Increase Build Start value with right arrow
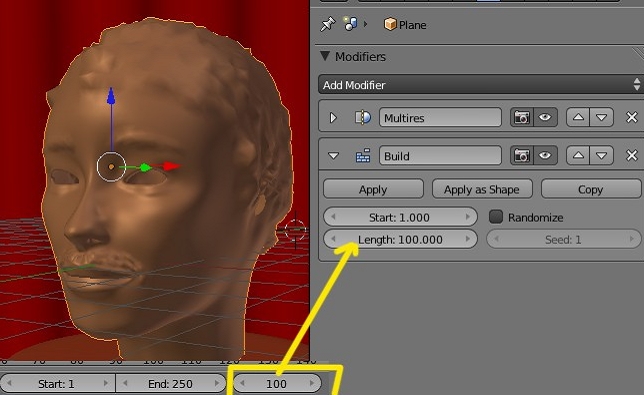 (467, 217)
